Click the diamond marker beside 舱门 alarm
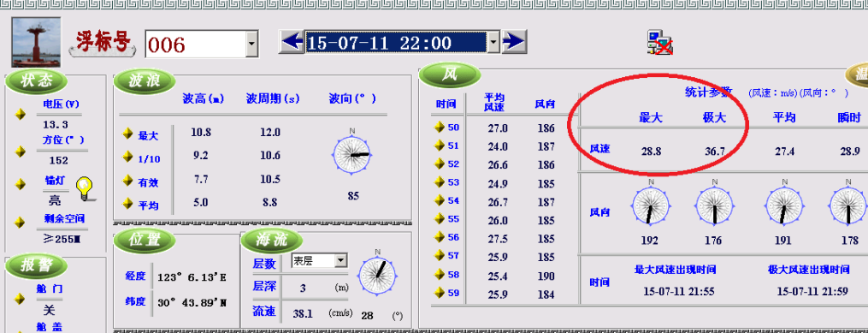 click(21, 299)
